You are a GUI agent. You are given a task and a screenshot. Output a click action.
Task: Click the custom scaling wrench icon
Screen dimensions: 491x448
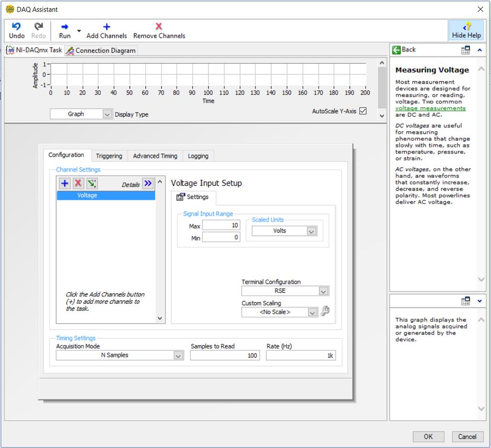point(325,311)
